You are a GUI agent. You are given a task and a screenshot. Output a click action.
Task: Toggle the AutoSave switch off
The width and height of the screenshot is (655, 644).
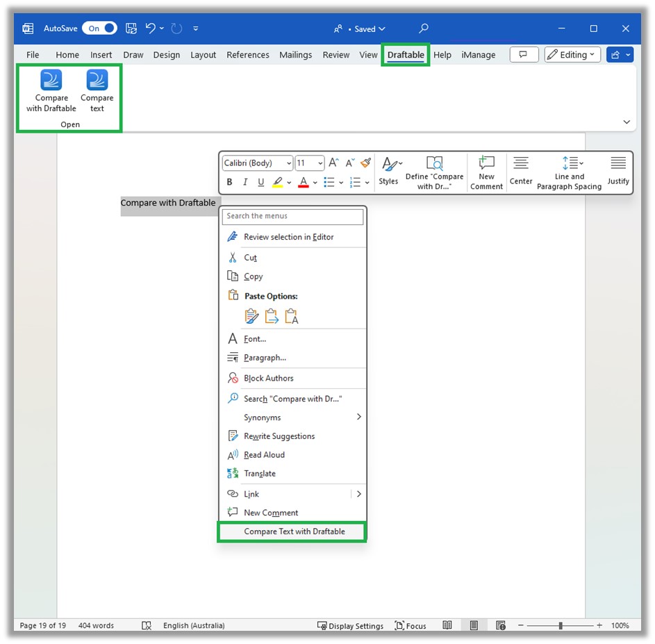point(99,28)
